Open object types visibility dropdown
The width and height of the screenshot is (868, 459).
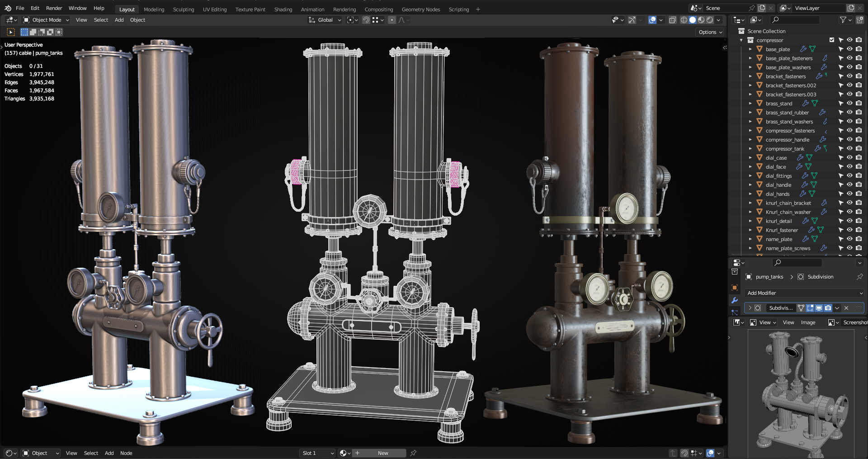coord(618,20)
